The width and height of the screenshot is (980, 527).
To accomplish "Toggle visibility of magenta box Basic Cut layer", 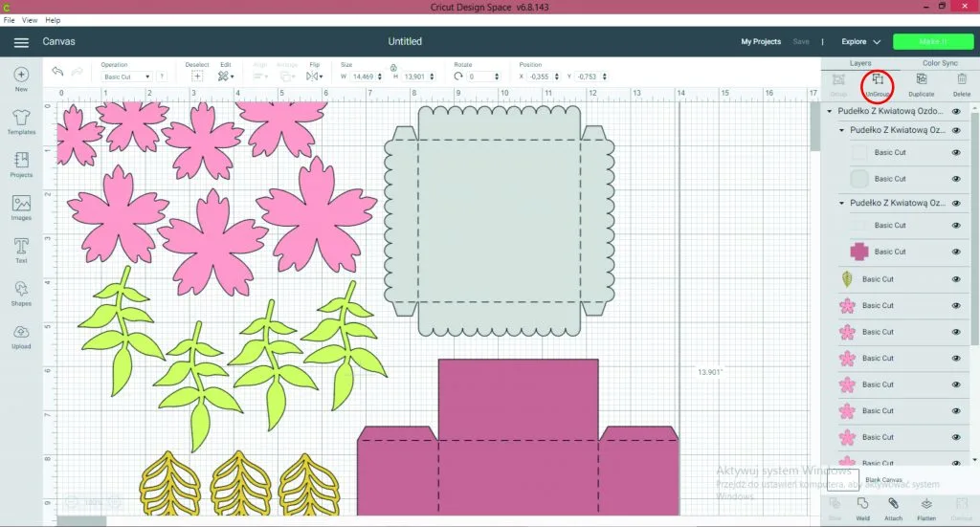I will point(956,252).
